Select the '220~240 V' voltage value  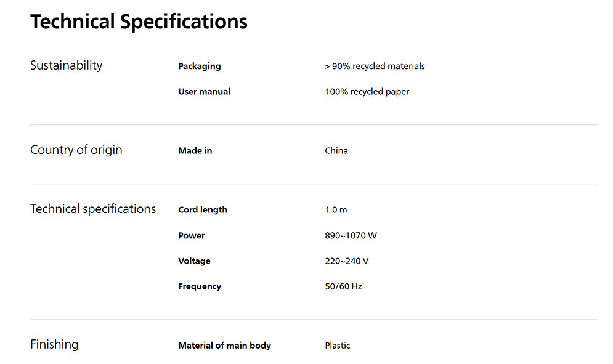pyautogui.click(x=347, y=261)
